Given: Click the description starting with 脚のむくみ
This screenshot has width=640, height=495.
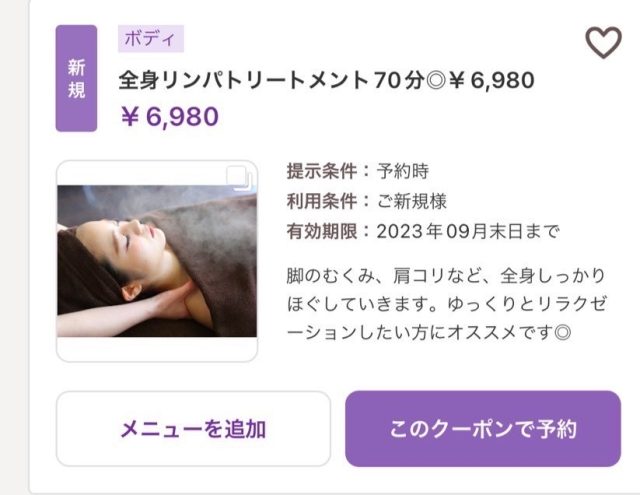Looking at the screenshot, I should click(x=447, y=304).
